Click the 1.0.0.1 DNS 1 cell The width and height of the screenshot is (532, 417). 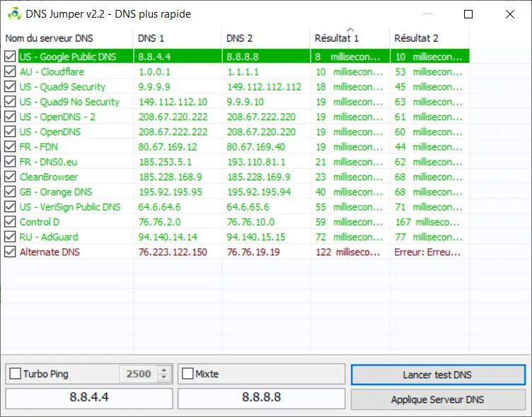click(154, 71)
